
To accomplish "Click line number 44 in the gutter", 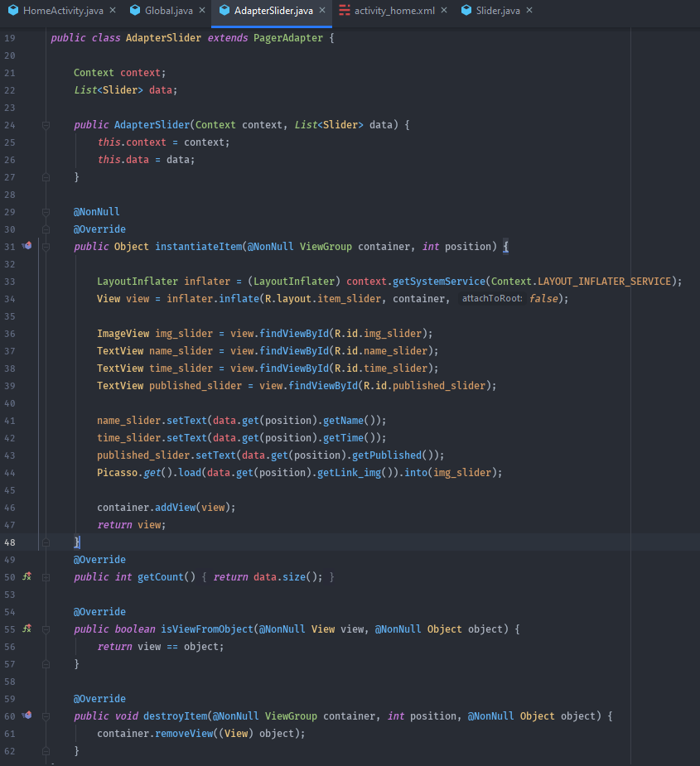I will [x=10, y=473].
